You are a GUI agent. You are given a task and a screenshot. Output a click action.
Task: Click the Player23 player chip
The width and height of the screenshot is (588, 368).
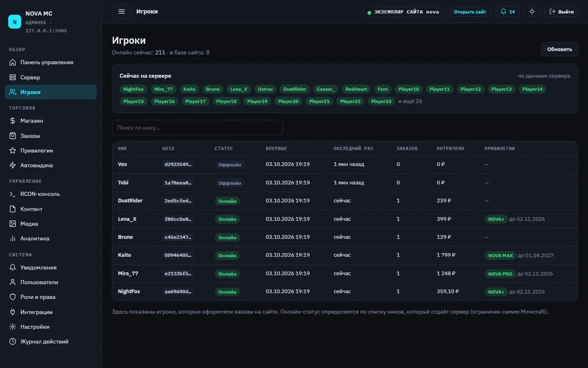click(x=381, y=101)
